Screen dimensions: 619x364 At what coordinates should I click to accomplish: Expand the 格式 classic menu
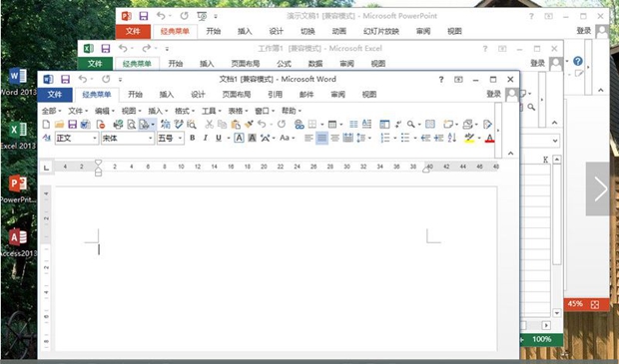185,111
